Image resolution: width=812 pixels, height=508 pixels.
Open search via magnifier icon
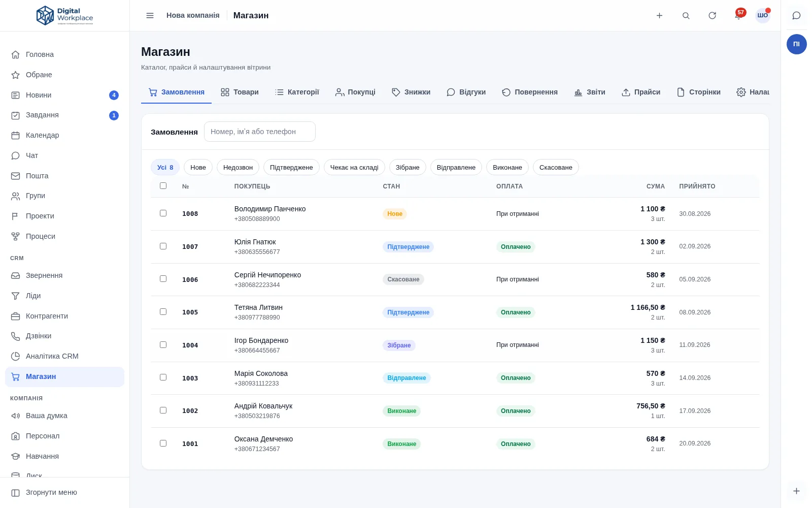click(686, 15)
